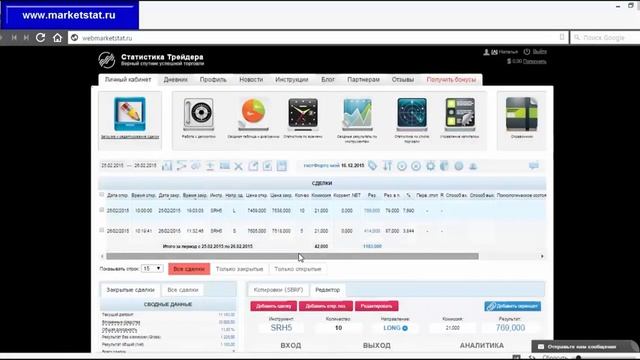Switch to Все сделки summary tab
Screen dimensions: 640x360
coord(182,290)
